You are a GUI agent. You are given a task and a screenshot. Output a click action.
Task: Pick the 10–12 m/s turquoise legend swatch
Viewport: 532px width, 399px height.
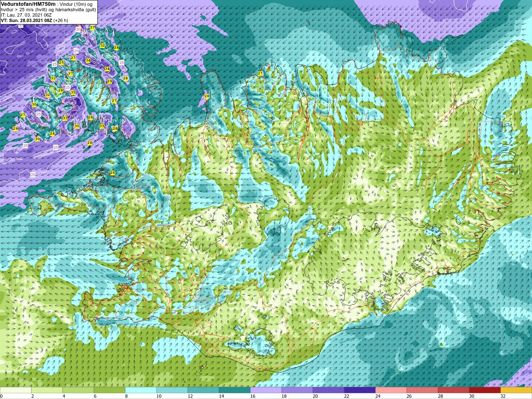tap(172, 391)
